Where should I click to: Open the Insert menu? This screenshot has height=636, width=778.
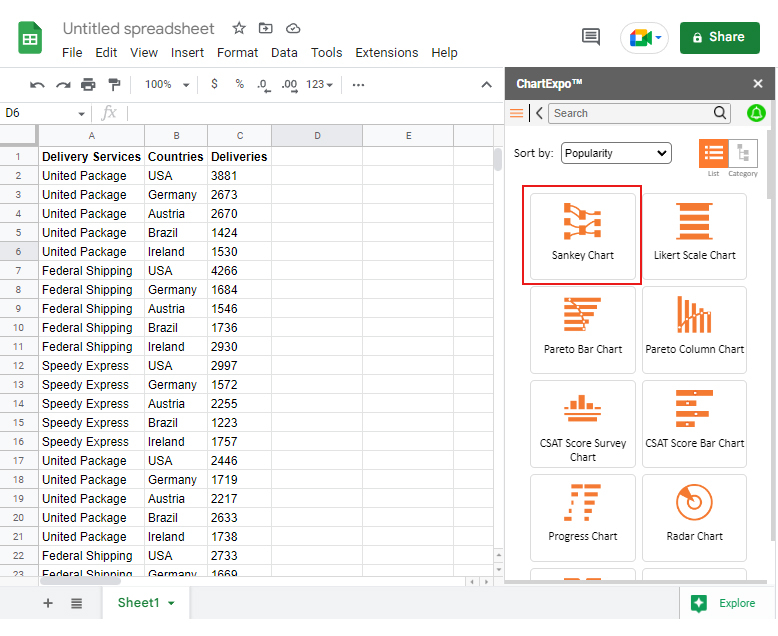[x=187, y=53]
